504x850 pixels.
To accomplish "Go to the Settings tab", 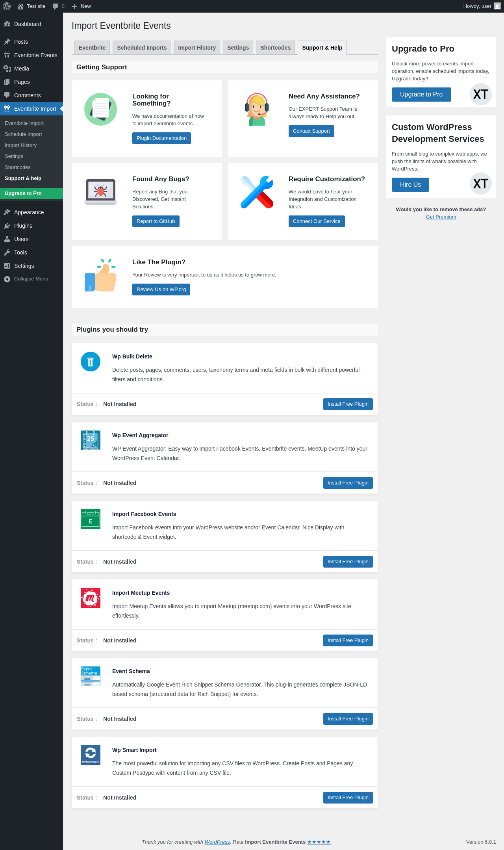I will click(238, 48).
